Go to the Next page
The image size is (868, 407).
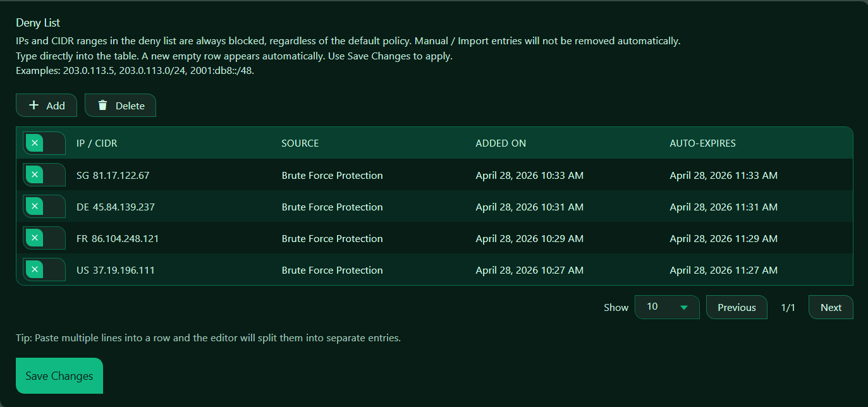coord(831,308)
